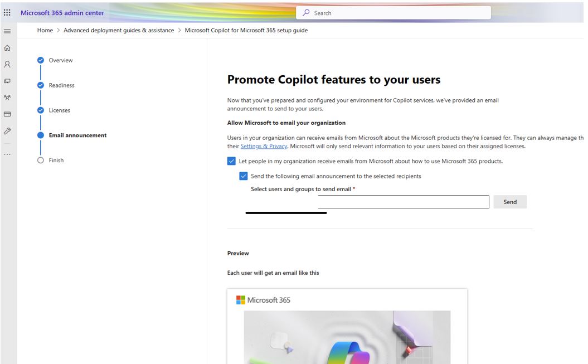Image resolution: width=588 pixels, height=364 pixels.
Task: Open Billing card icon in the sidebar
Action: coord(7,114)
